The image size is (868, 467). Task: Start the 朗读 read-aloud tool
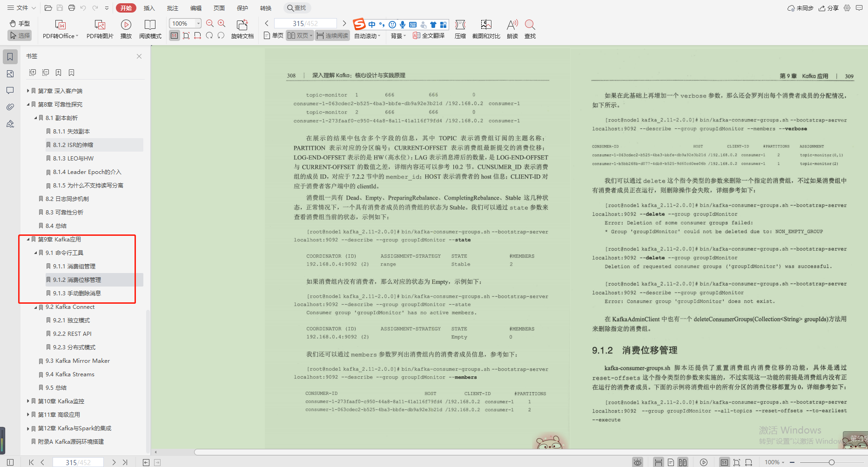coord(512,29)
